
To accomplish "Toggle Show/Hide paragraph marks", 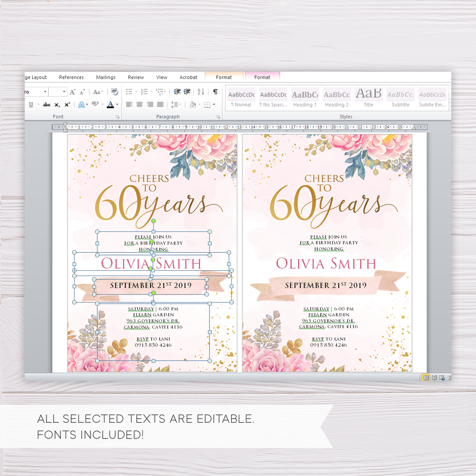I will click(x=215, y=92).
